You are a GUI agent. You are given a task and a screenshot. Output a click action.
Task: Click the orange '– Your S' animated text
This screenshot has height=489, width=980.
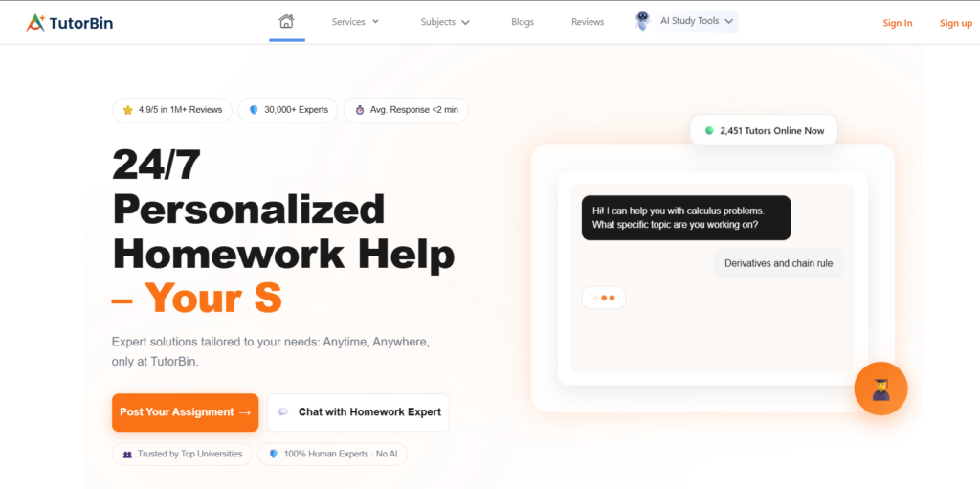pyautogui.click(x=197, y=299)
